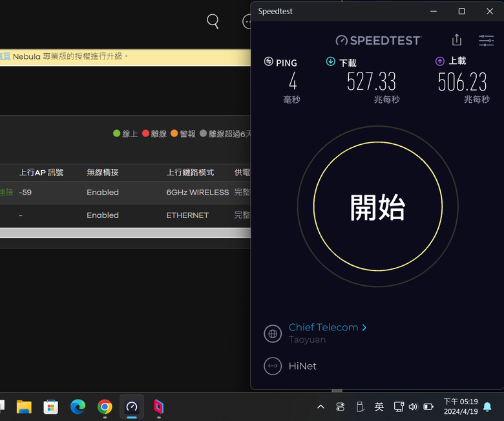Start the speed test with 開始 button
Image resolution: width=504 pixels, height=421 pixels.
coord(378,206)
